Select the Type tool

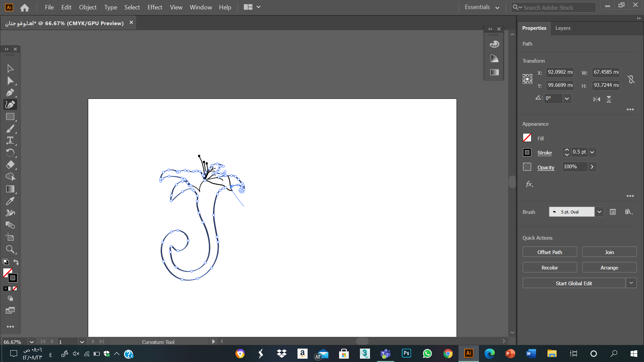[x=10, y=140]
